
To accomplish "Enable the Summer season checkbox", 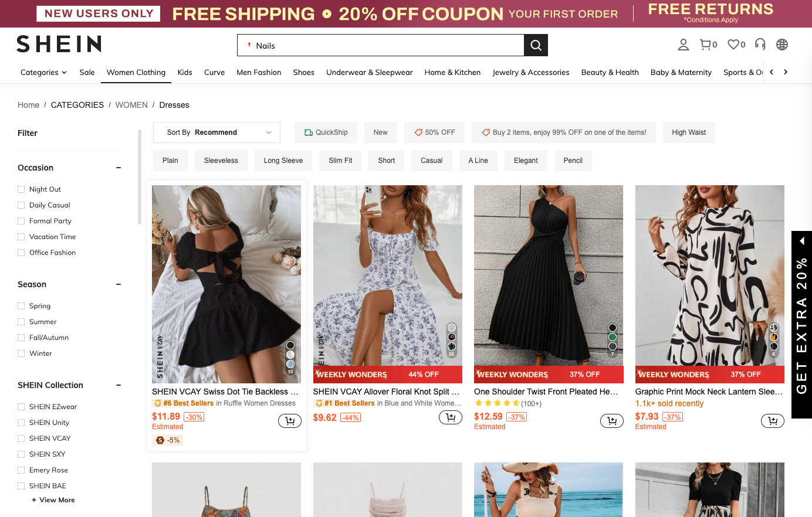I will click(x=22, y=322).
